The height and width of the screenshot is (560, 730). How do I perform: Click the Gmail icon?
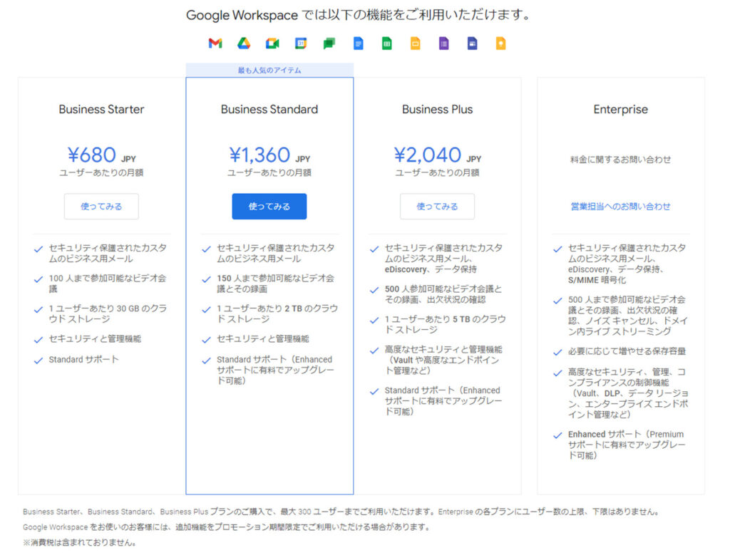(x=215, y=43)
